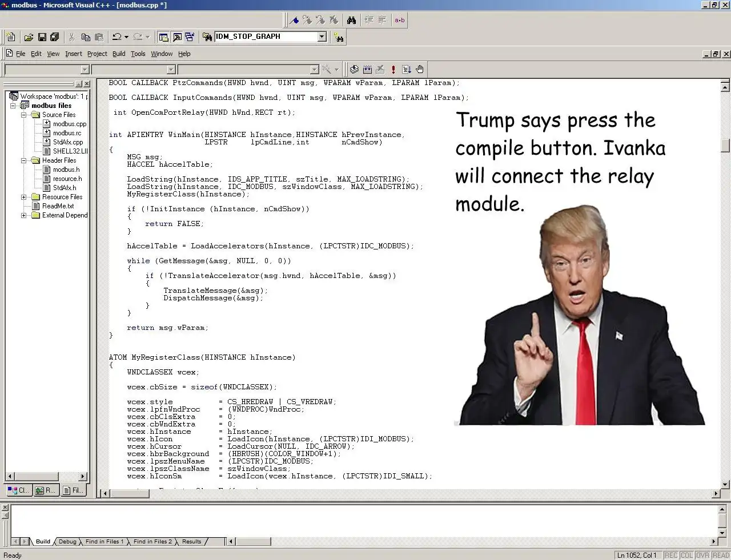Open Find with the binoculars icon

[351, 20]
